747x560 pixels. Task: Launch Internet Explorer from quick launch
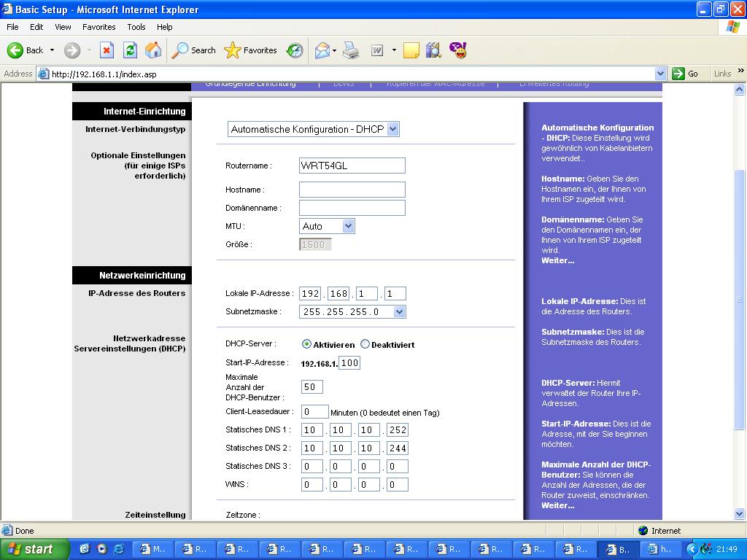[x=119, y=549]
